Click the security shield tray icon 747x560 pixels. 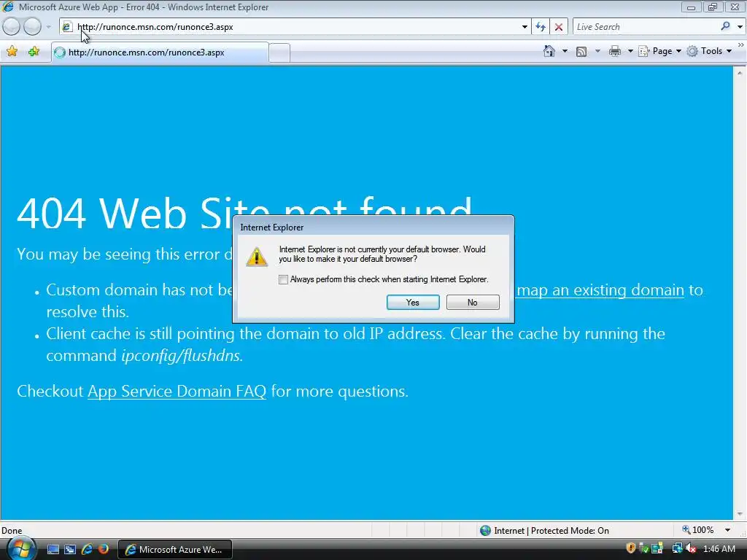pos(631,548)
